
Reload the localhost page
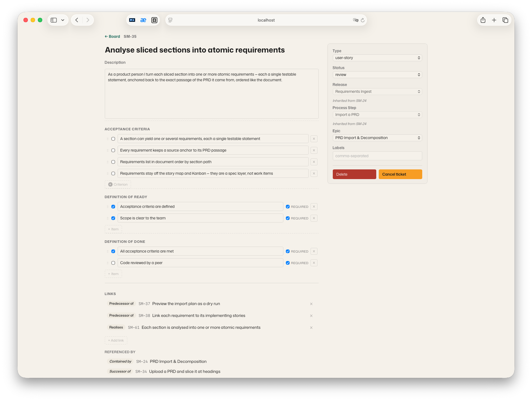click(363, 20)
